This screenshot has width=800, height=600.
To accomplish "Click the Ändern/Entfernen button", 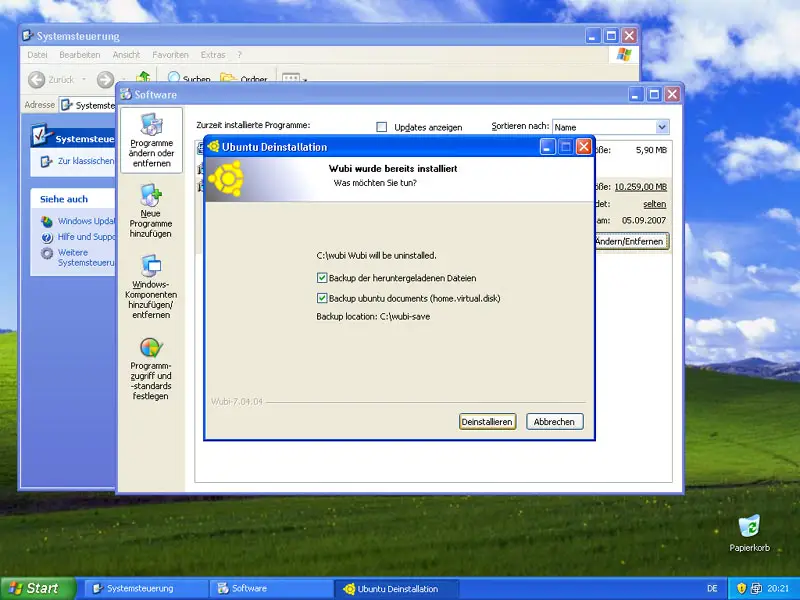I will click(632, 241).
